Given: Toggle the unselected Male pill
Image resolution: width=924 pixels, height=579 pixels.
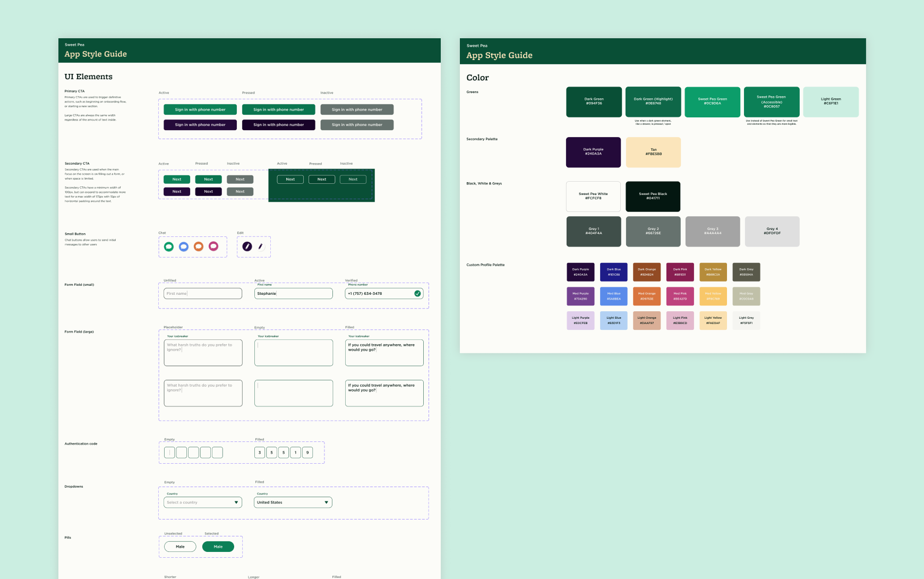Looking at the screenshot, I should point(179,546).
